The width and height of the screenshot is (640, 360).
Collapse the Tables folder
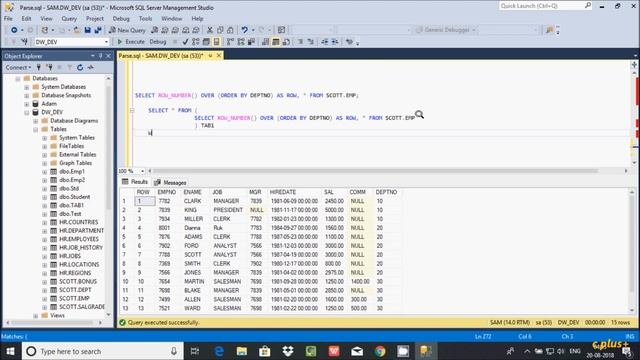tap(36, 129)
